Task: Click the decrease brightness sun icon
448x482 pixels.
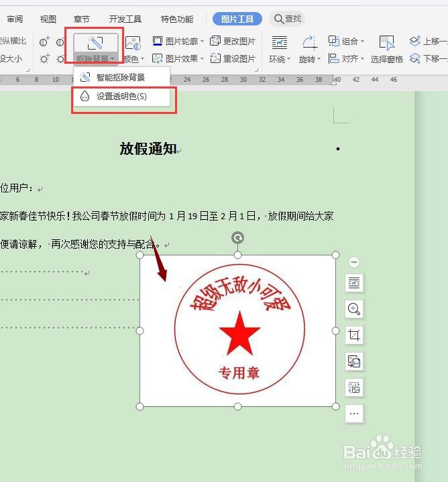Action: click(x=61, y=58)
